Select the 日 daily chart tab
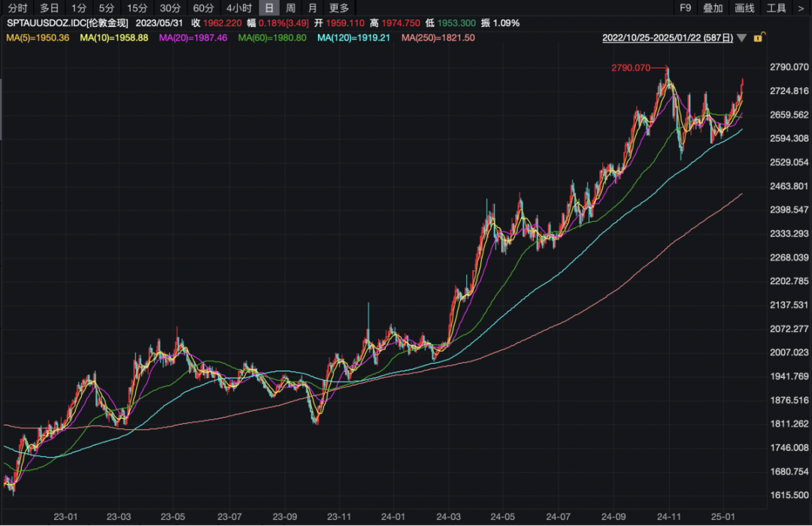This screenshot has height=526, width=812. click(268, 8)
